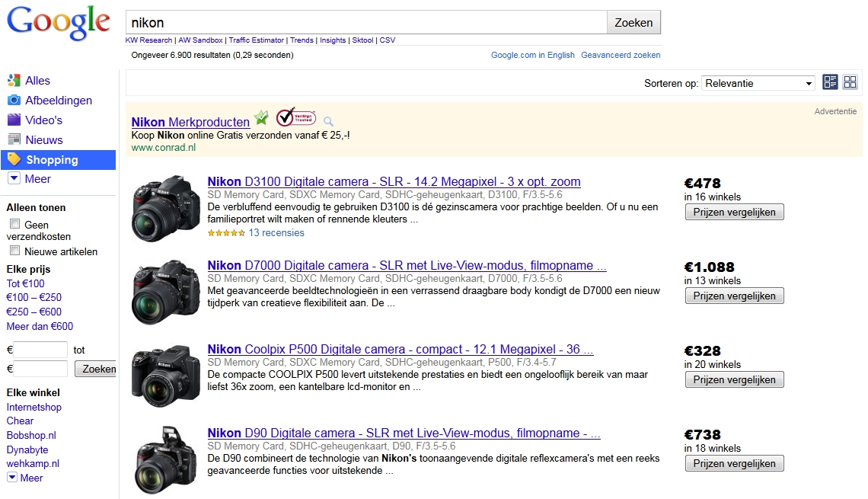Compare prices for the Nikon D7000
This screenshot has height=499, width=868.
coord(734,296)
